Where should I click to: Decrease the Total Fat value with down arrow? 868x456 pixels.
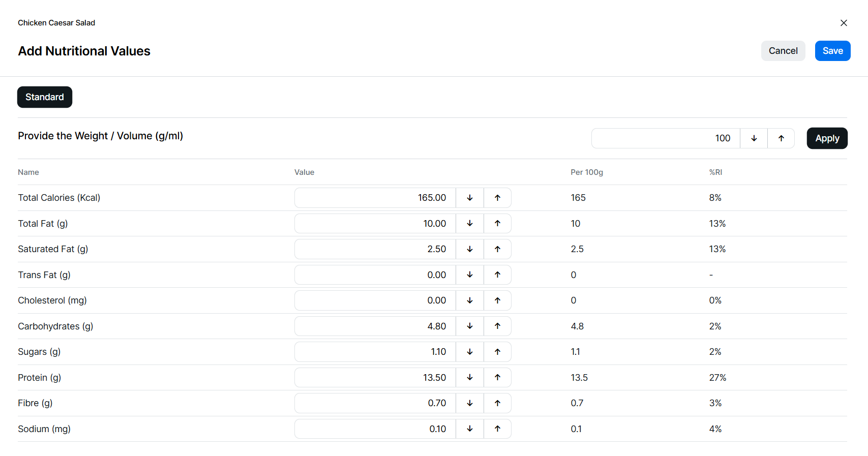[x=470, y=224]
